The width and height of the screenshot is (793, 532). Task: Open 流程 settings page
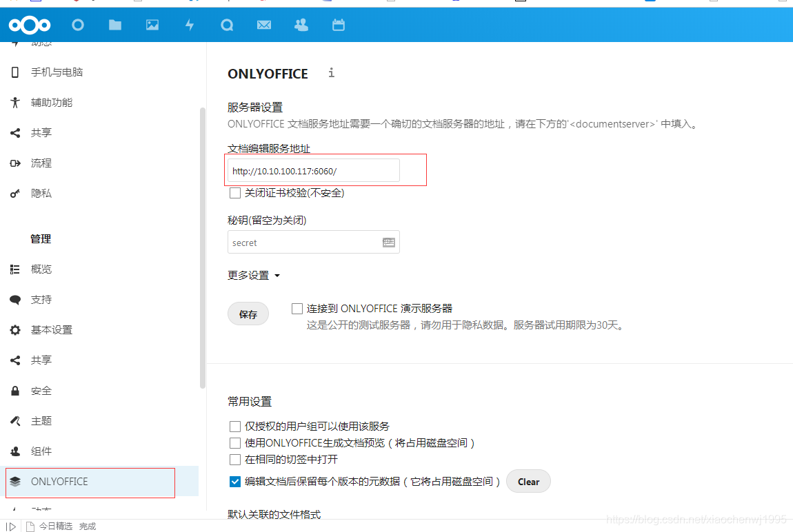coord(41,163)
